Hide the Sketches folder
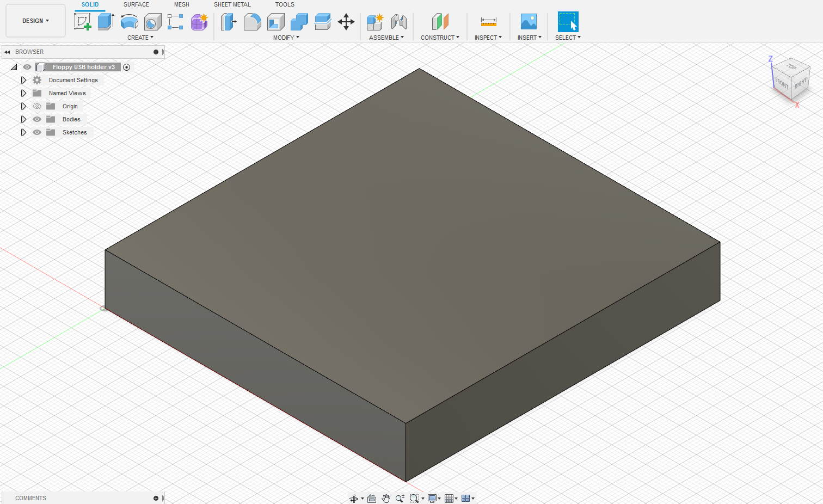Image resolution: width=823 pixels, height=504 pixels. [x=37, y=132]
